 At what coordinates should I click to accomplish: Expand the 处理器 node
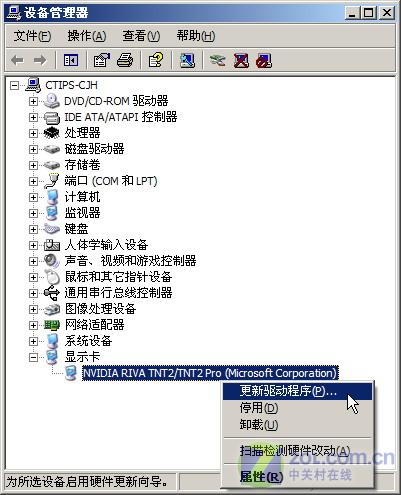33,133
